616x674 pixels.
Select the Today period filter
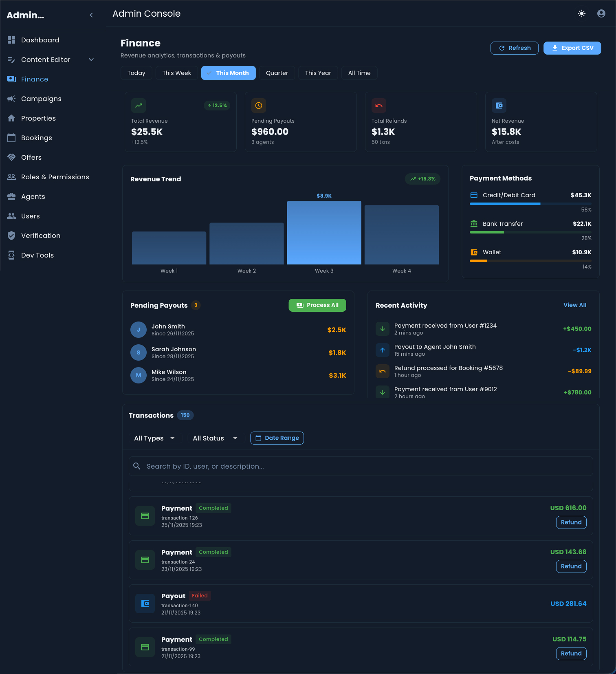point(136,73)
